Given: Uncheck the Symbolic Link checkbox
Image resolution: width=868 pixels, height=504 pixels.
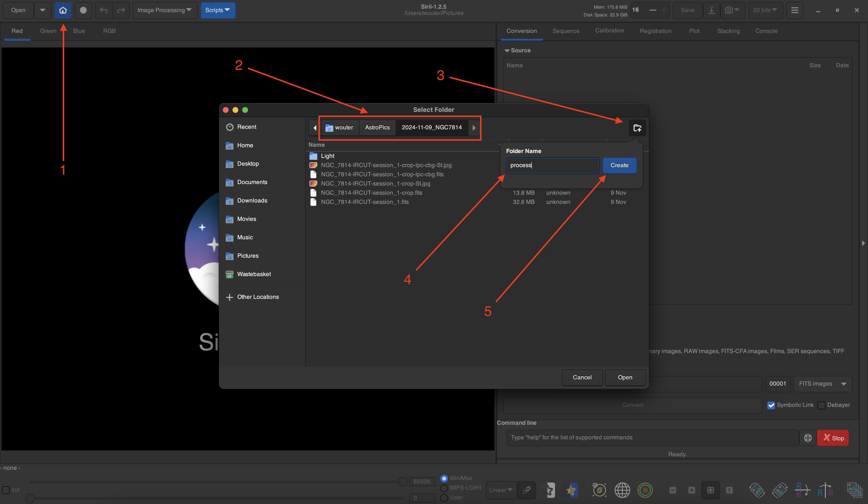Looking at the screenshot, I should pos(771,405).
